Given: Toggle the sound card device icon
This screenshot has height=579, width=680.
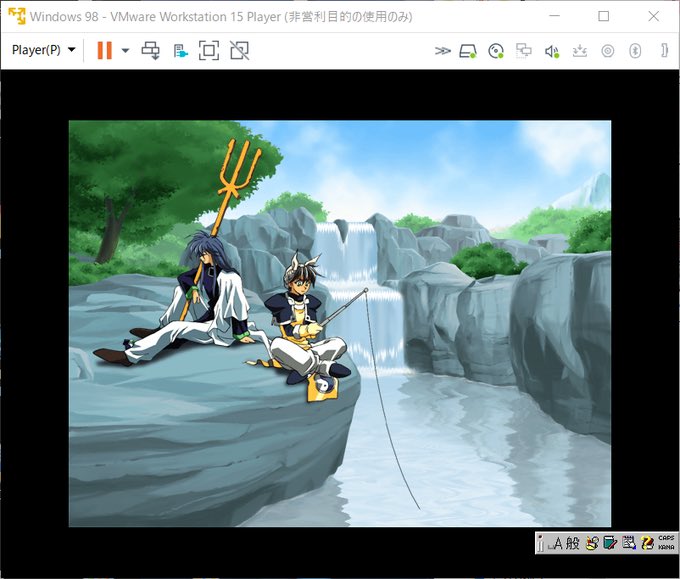Looking at the screenshot, I should [552, 52].
